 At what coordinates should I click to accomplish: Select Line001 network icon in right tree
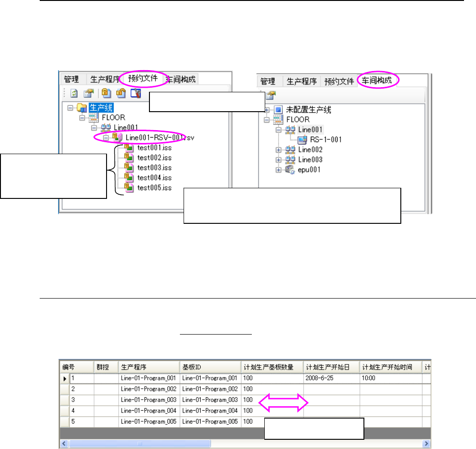tap(290, 130)
